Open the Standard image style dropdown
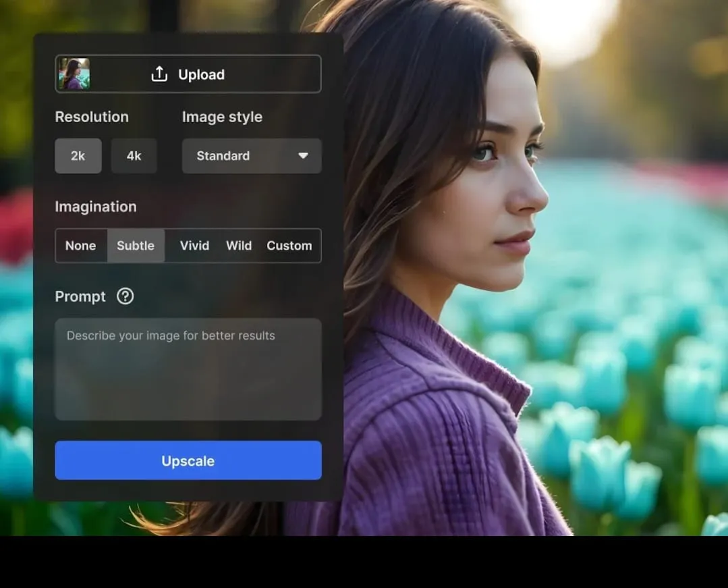 click(x=251, y=156)
